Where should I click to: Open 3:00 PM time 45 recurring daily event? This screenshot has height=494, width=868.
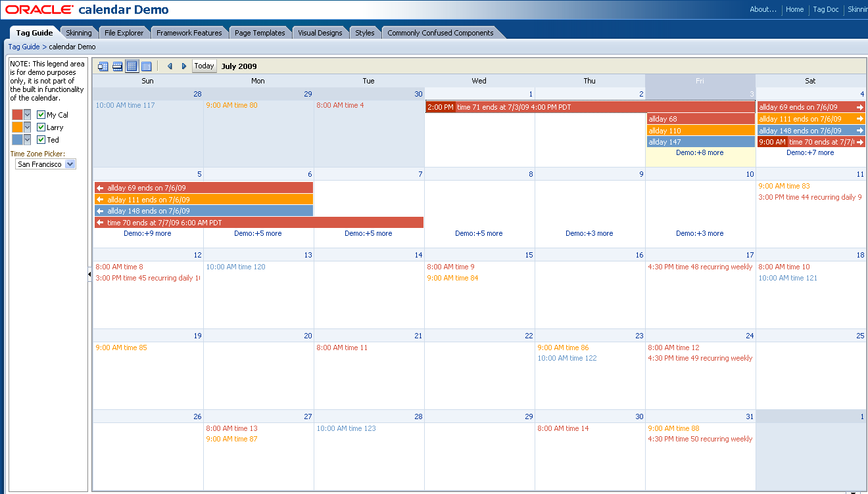[147, 278]
